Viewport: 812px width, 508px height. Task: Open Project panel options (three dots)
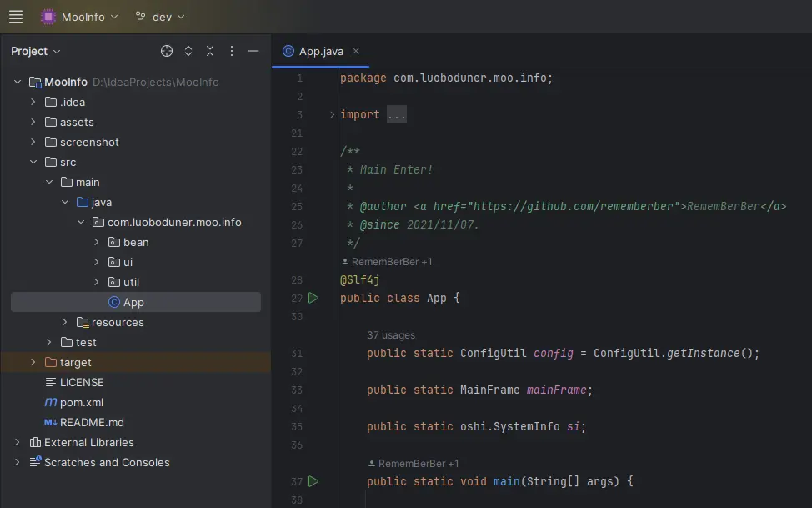[232, 51]
